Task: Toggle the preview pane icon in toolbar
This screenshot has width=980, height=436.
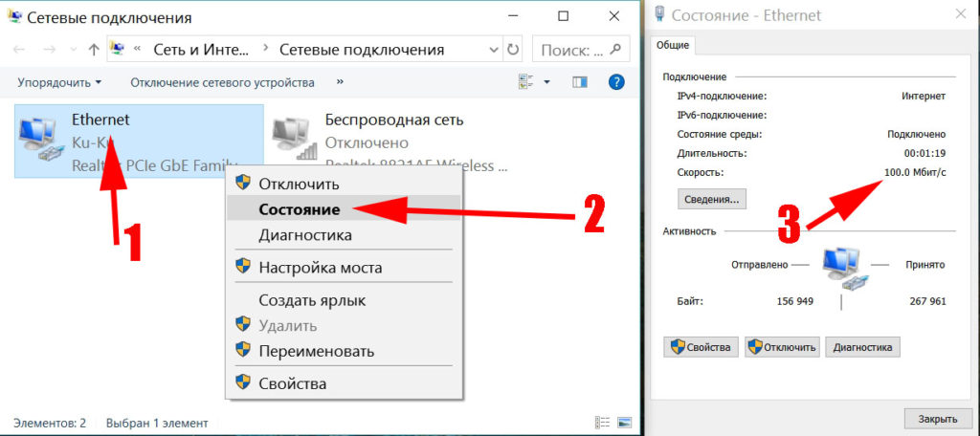Action: 579,82
